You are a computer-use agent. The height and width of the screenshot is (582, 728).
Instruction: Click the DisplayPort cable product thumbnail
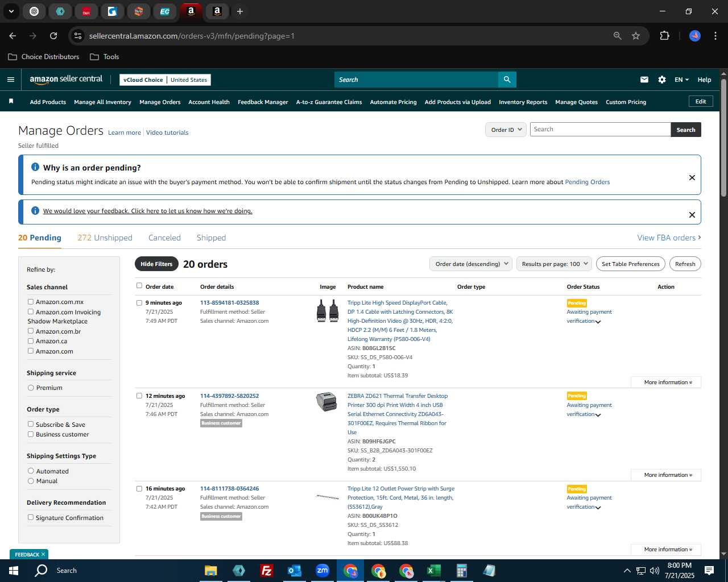[327, 311]
